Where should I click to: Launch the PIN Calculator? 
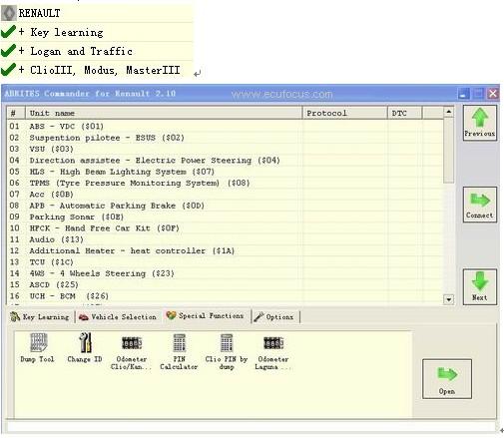[x=179, y=352]
